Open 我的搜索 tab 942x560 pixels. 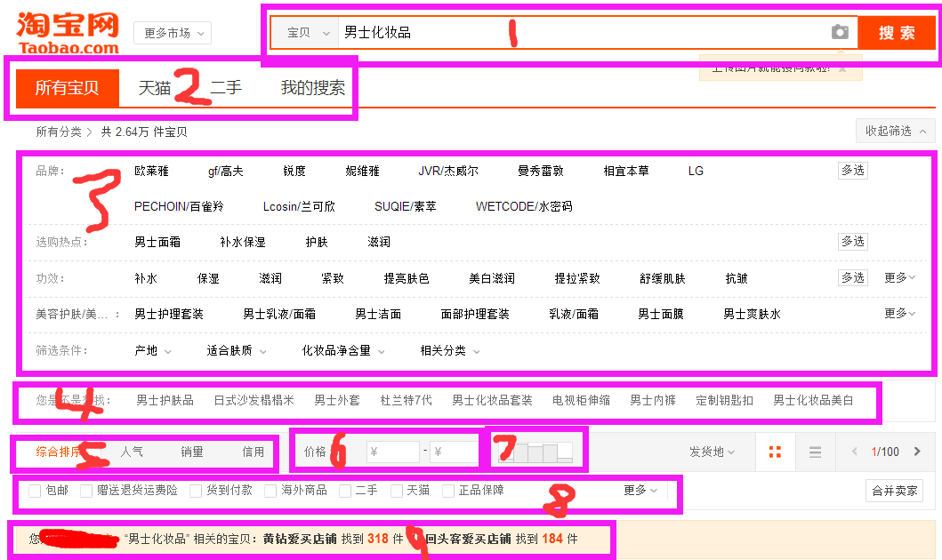pos(313,88)
